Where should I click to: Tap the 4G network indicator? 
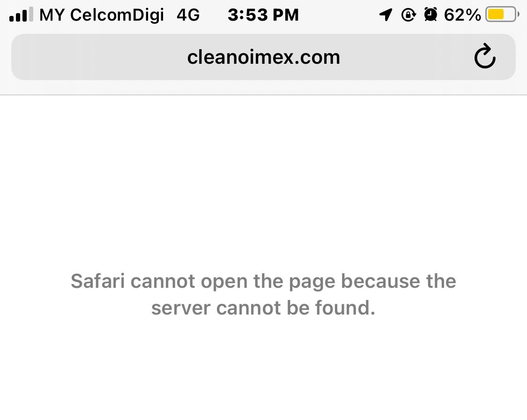click(x=188, y=15)
